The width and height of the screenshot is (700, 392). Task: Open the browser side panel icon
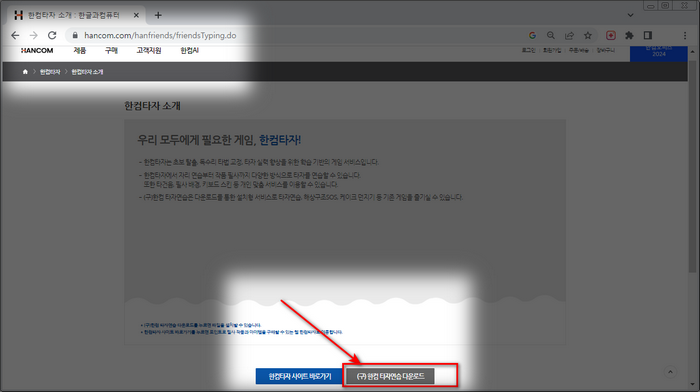point(648,35)
